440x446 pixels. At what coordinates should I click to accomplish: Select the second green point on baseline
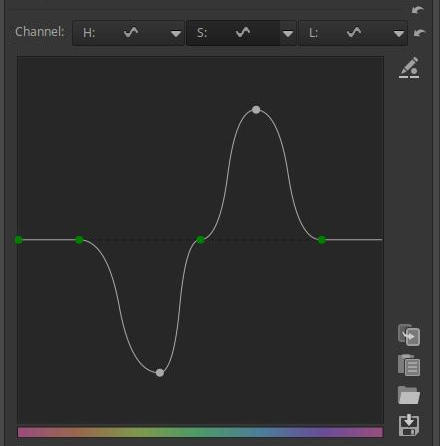pyautogui.click(x=79, y=240)
